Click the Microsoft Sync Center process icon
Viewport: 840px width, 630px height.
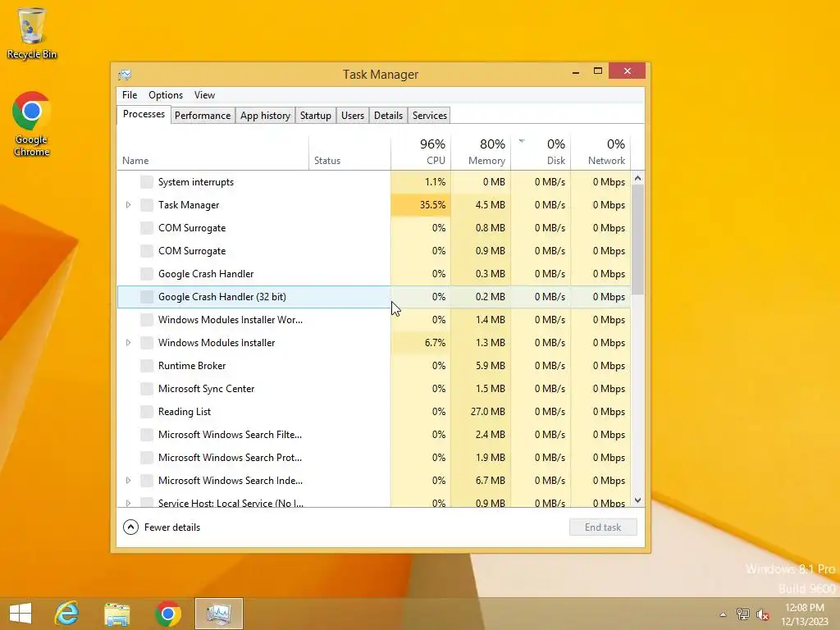[x=147, y=389]
